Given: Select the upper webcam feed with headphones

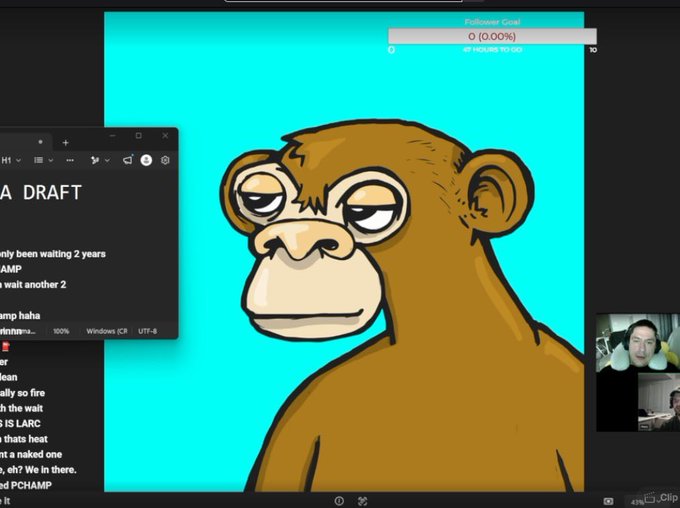Looking at the screenshot, I should tap(638, 343).
